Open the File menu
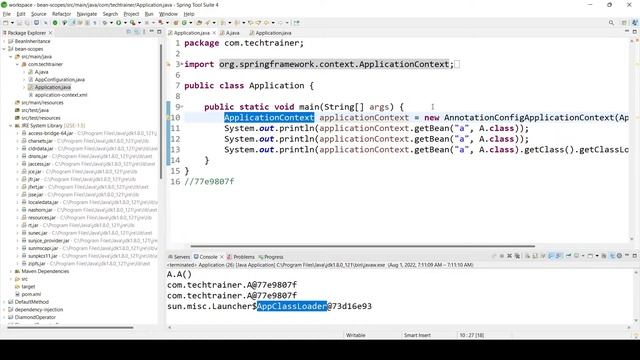 coord(7,14)
